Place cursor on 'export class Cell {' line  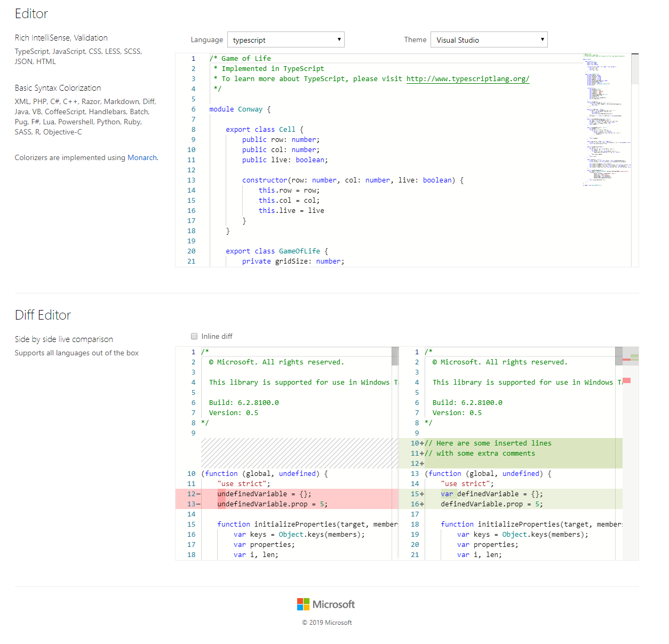tap(265, 130)
